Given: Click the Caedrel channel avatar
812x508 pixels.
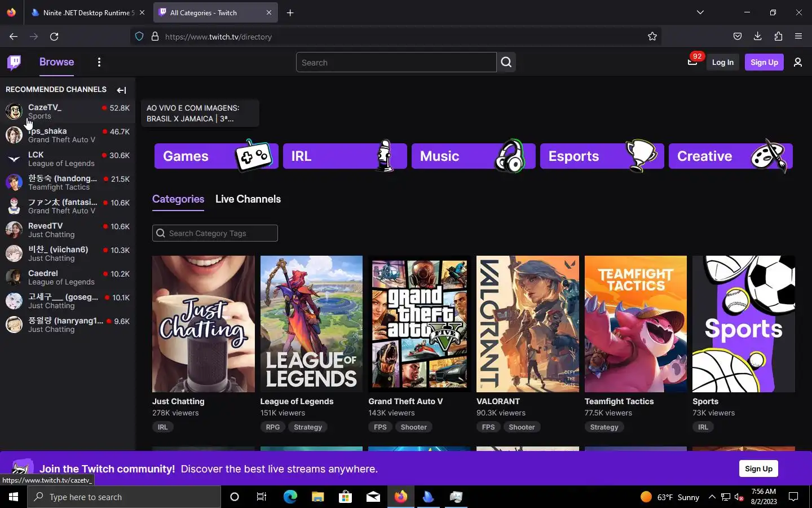Looking at the screenshot, I should coord(14,277).
